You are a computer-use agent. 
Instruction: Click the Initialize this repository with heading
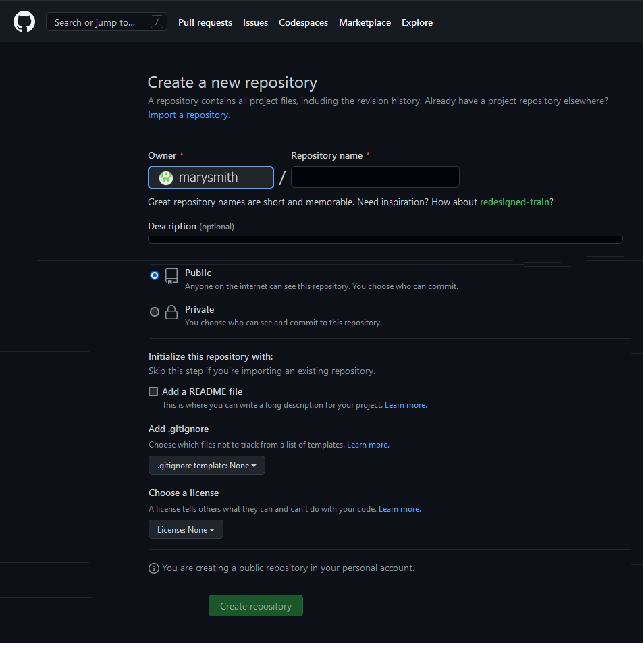click(x=211, y=356)
